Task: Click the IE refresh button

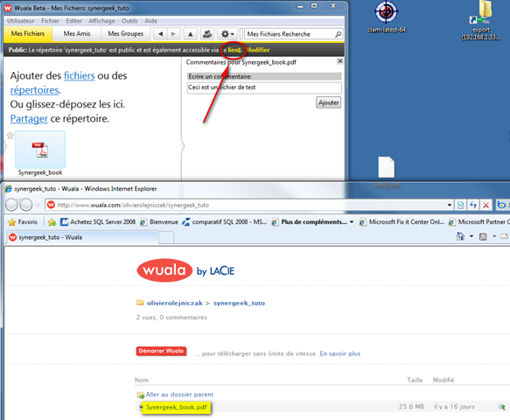Action: pos(473,205)
